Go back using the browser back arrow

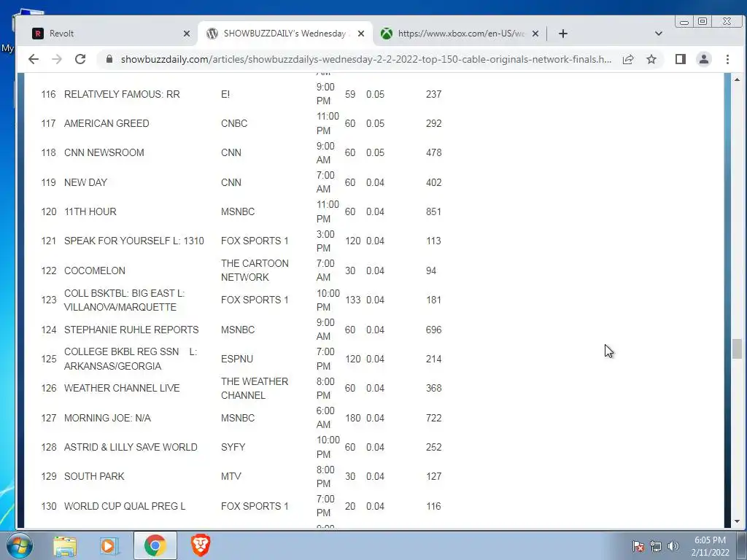pos(34,59)
